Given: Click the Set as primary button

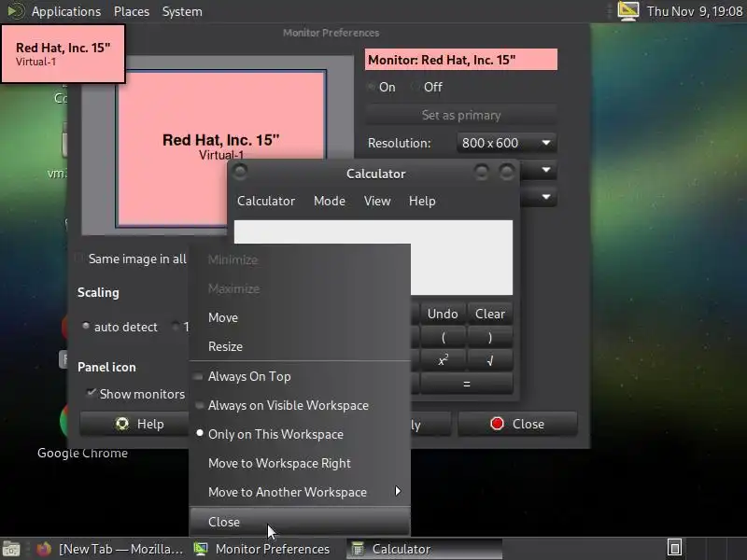Looking at the screenshot, I should [x=461, y=115].
